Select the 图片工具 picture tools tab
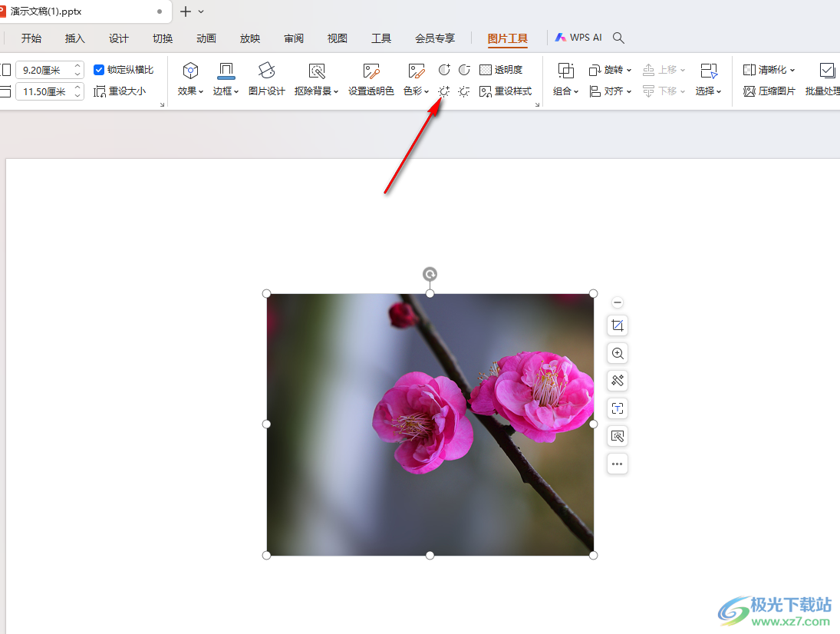The width and height of the screenshot is (840, 634). coord(507,38)
